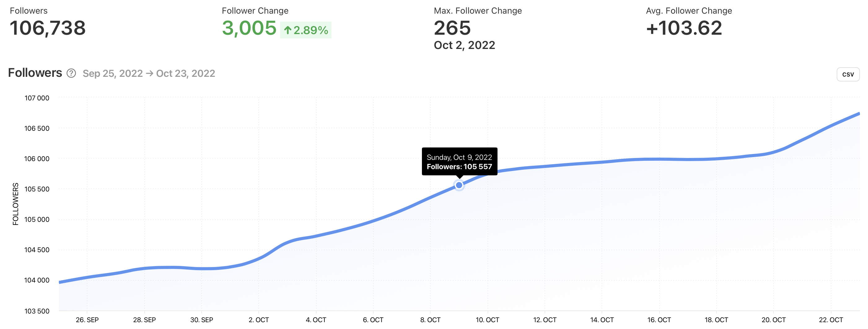Click the 3,005 follower change value
Image resolution: width=868 pixels, height=329 pixels.
[x=249, y=28]
